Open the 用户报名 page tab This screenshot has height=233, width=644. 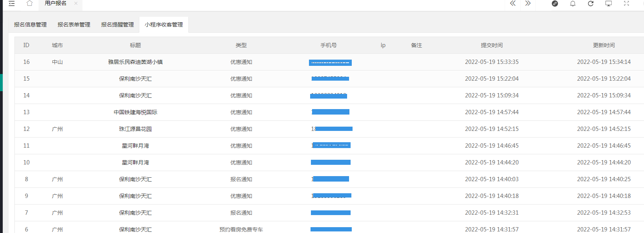tap(56, 3)
